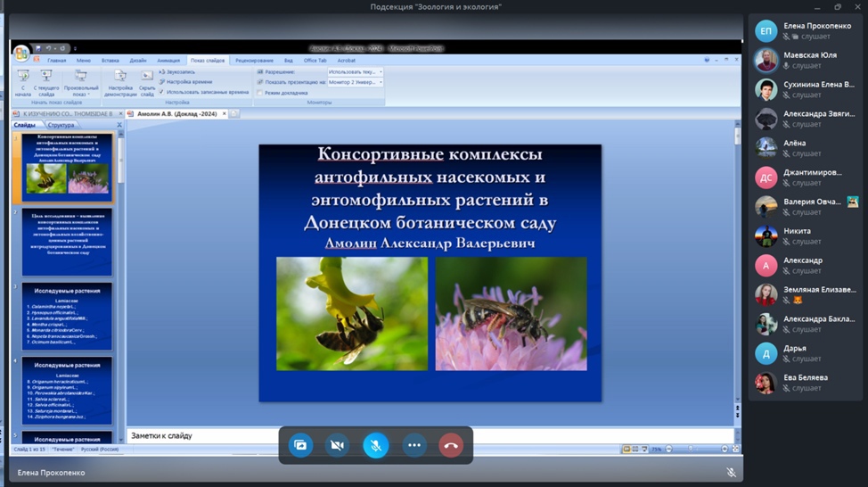
Task: Click the red hang up call button
Action: [451, 445]
